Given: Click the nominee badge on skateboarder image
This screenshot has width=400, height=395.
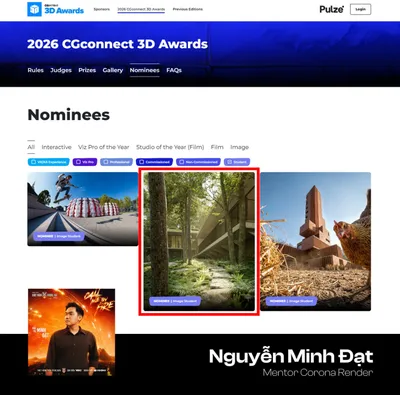Looking at the screenshot, I should [59, 236].
